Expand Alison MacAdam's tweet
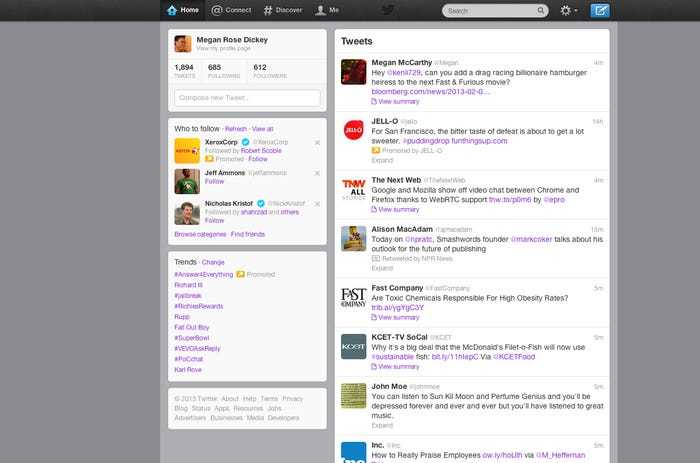Screen dimensions: 700x463 [x=382, y=268]
